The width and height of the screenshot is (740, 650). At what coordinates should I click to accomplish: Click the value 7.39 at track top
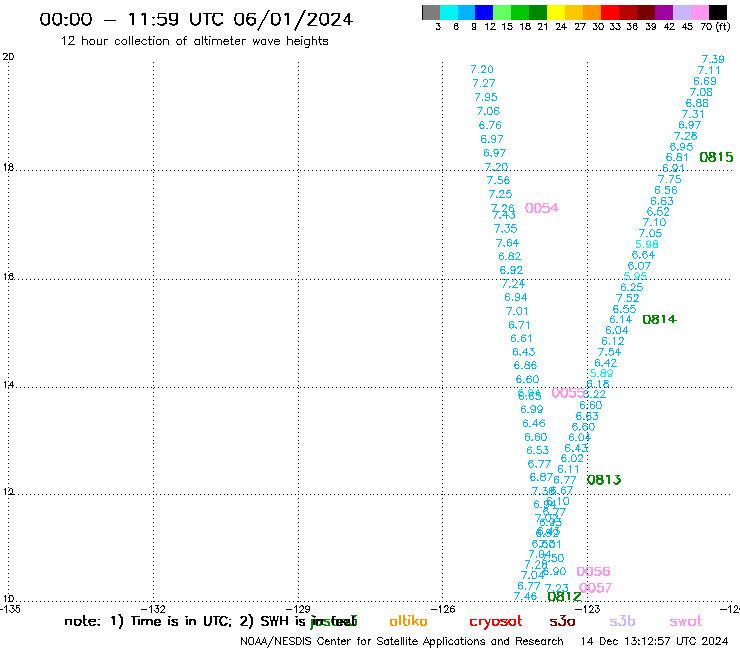(713, 59)
